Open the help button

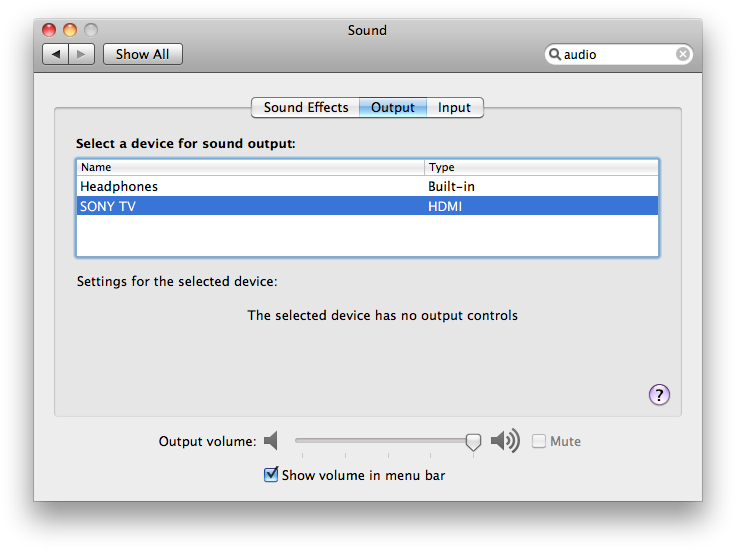click(659, 395)
